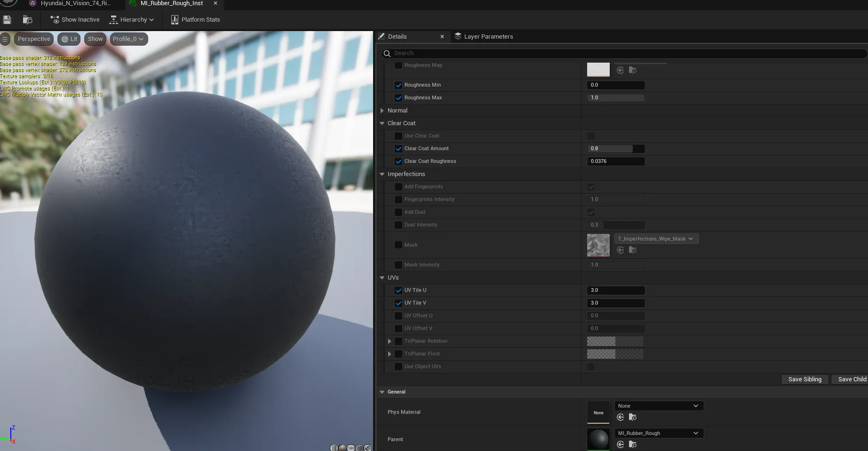868x451 pixels.
Task: Click the UV Tile V value field
Action: [x=616, y=303]
